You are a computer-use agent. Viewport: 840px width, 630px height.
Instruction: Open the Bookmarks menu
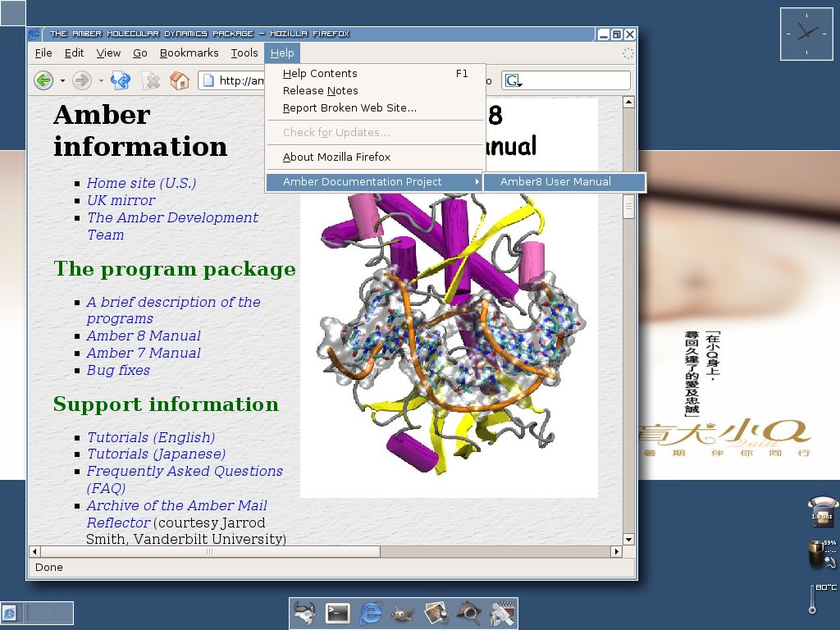click(x=189, y=53)
